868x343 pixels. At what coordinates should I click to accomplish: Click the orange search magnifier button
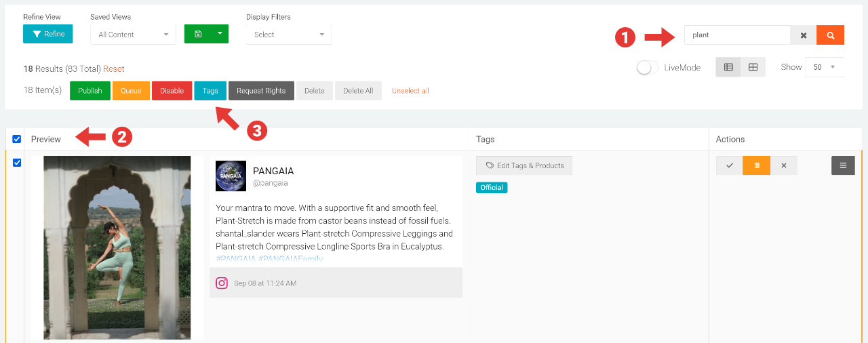coord(830,35)
